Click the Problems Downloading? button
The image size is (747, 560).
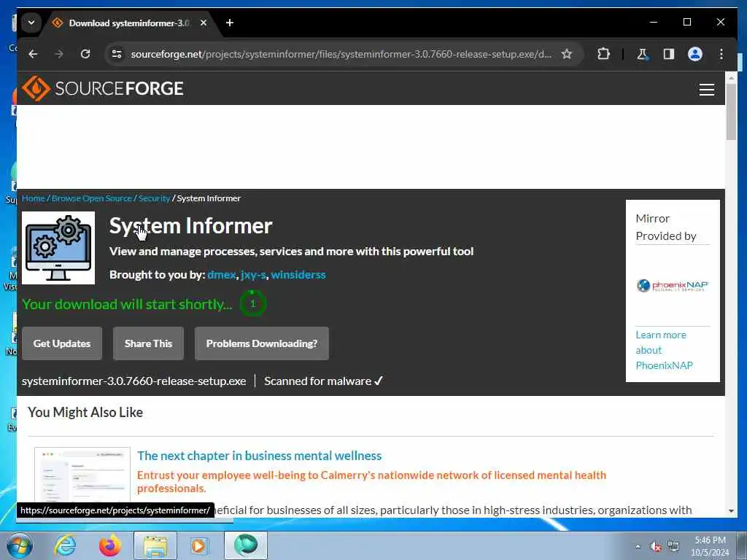[x=262, y=343]
